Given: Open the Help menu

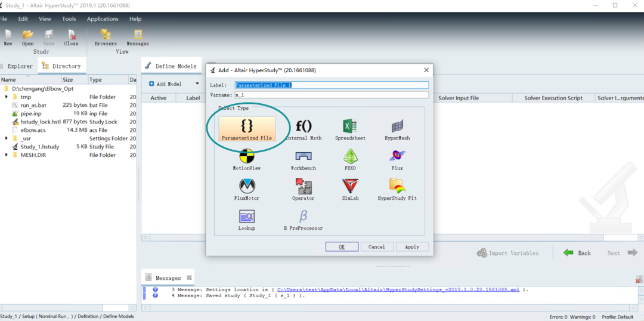Looking at the screenshot, I should (135, 19).
